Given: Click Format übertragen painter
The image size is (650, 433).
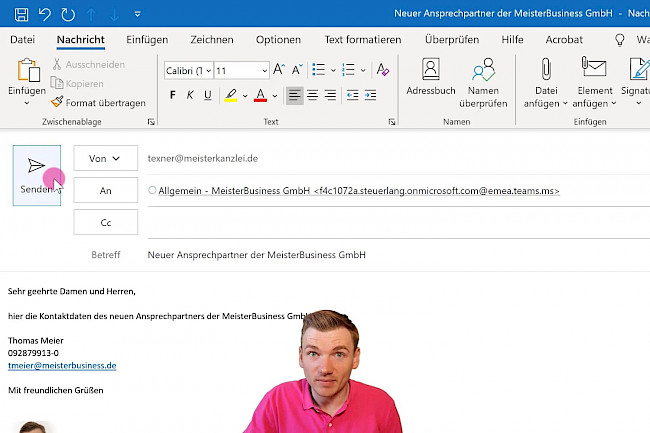Looking at the screenshot, I should tap(98, 102).
